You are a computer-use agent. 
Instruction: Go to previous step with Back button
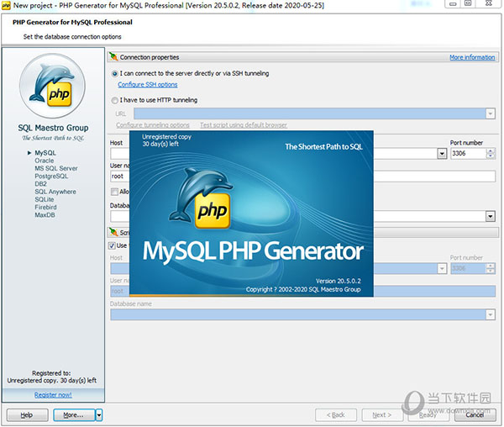pos(335,415)
